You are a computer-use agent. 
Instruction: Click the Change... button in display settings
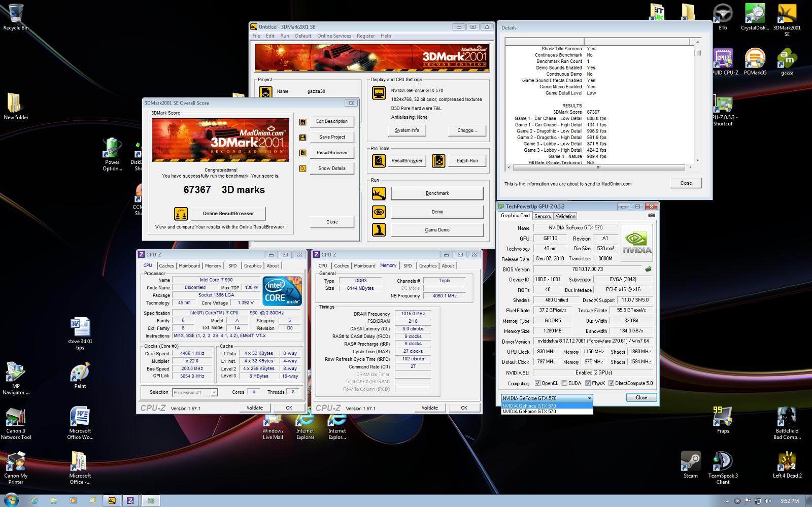(467, 130)
